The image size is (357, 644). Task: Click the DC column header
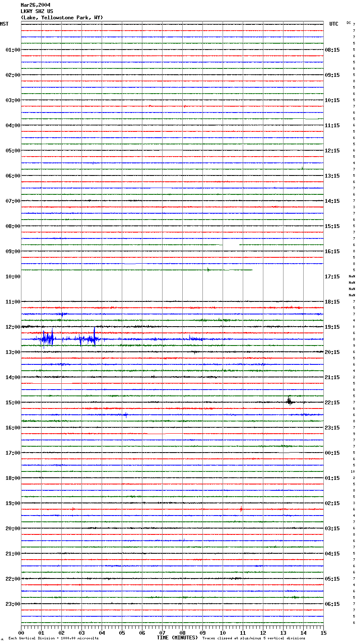click(349, 23)
